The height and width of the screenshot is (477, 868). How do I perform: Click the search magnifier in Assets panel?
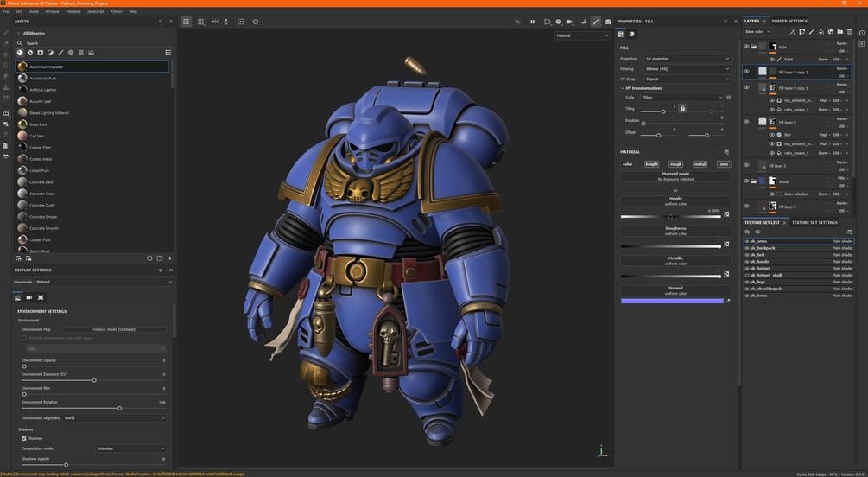click(x=20, y=43)
